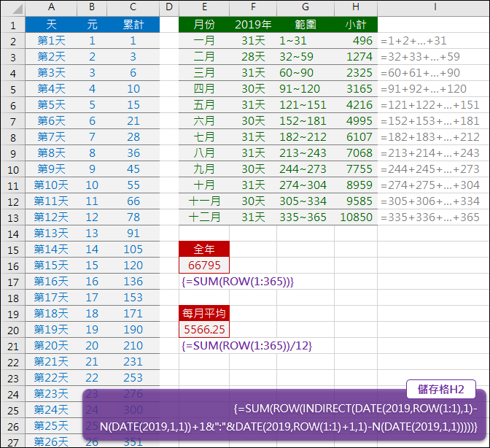Select yearly total 66795
490x448 pixels.
tap(204, 265)
